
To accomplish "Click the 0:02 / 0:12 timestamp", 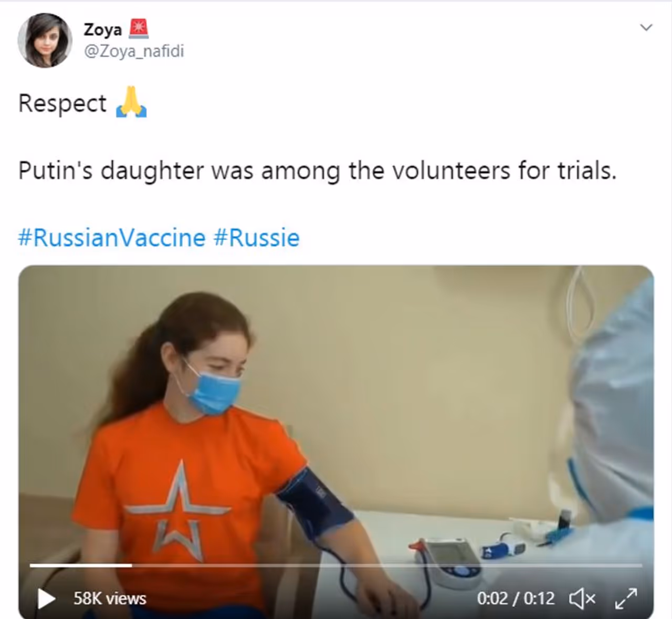I will [516, 599].
